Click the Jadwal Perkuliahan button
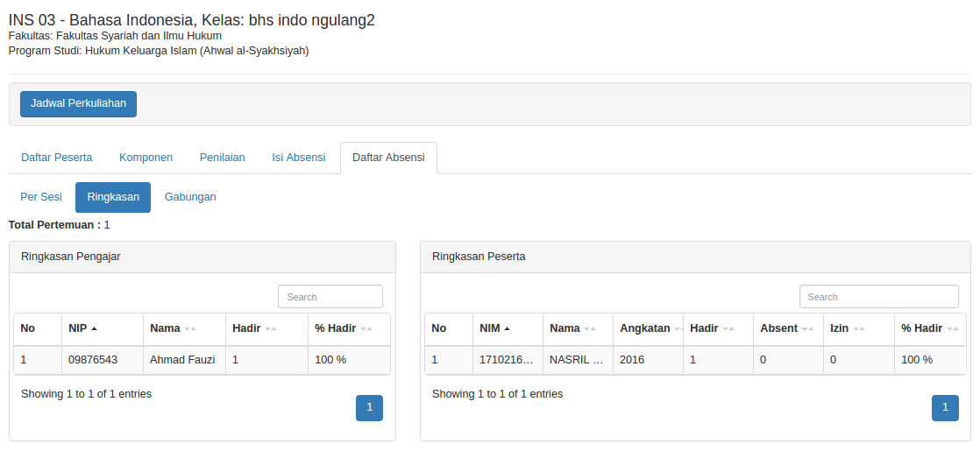Screen dimensions: 980x451 coord(78,103)
